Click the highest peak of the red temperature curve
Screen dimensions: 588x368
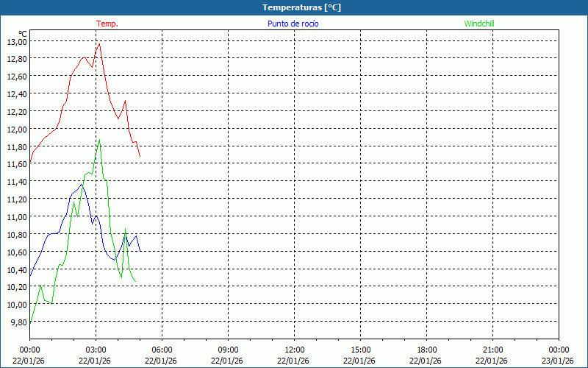point(99,43)
